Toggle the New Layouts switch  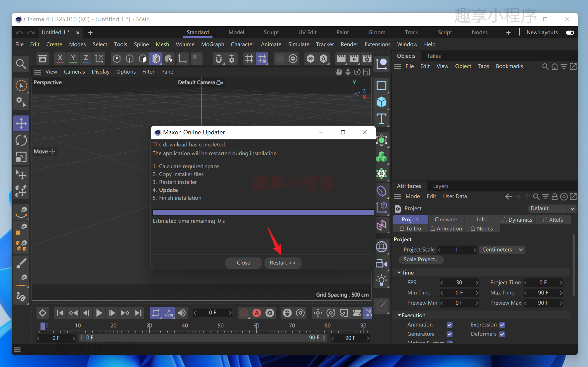[x=570, y=33]
